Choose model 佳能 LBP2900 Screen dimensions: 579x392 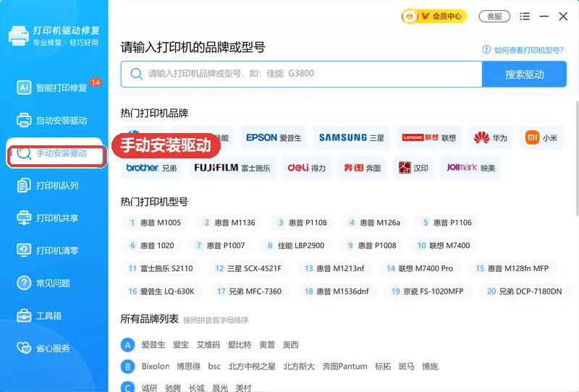[295, 245]
